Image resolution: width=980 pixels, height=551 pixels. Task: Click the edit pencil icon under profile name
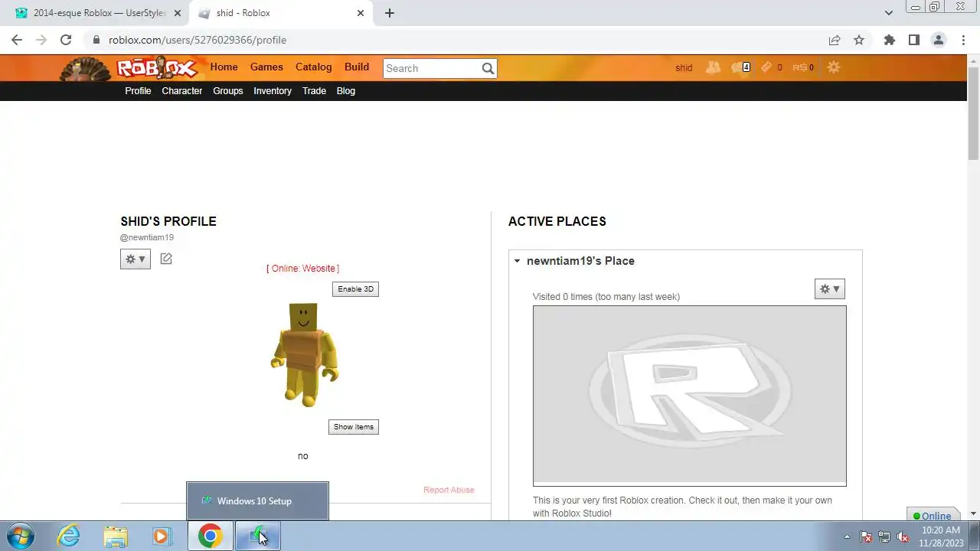click(x=166, y=259)
